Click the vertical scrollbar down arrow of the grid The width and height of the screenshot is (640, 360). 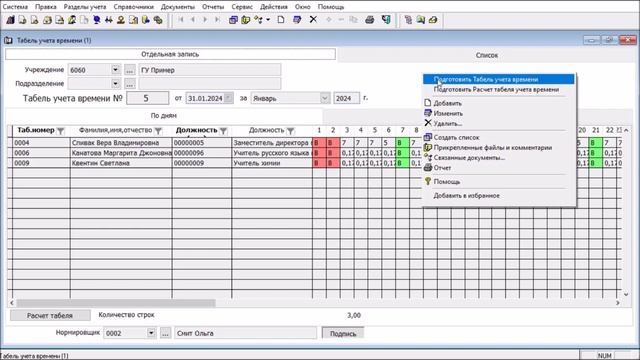(x=626, y=294)
